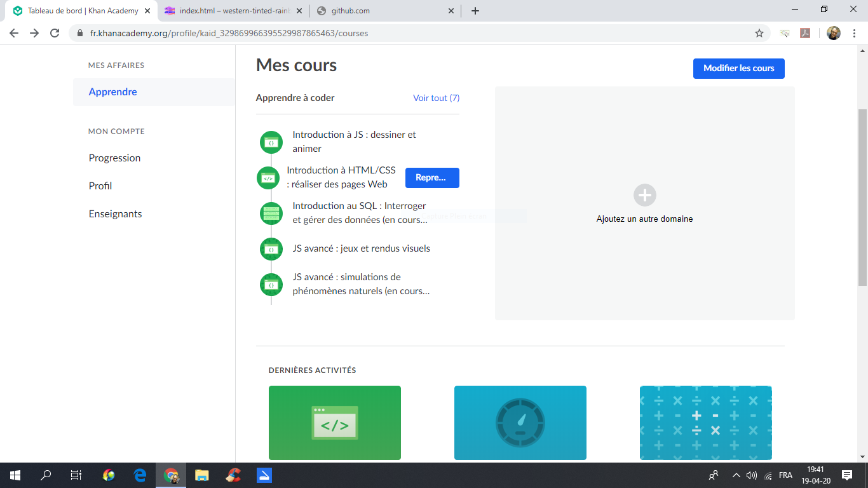Select Apprendre in the sidebar
Image resolution: width=868 pixels, height=488 pixels.
point(154,92)
